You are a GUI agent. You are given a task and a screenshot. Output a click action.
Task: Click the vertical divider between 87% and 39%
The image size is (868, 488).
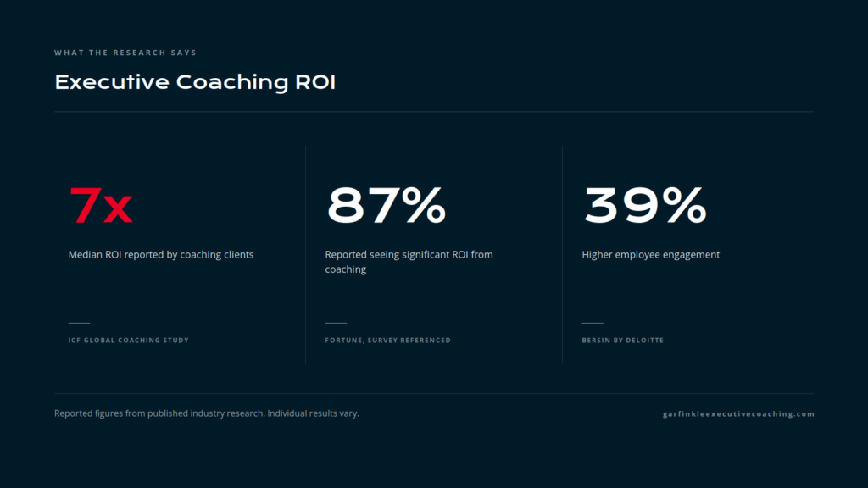563,254
